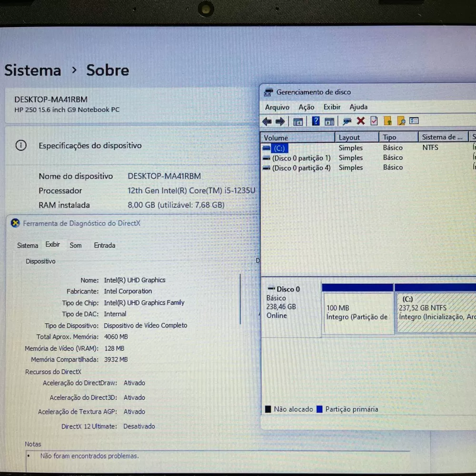The image size is (476, 476).
Task: Click the Back arrow in Disk Management toolbar
Action: (x=267, y=121)
